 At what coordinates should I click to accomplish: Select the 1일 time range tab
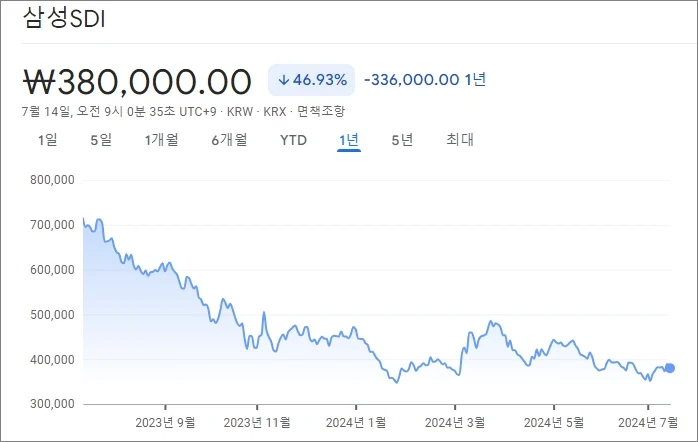pyautogui.click(x=47, y=140)
